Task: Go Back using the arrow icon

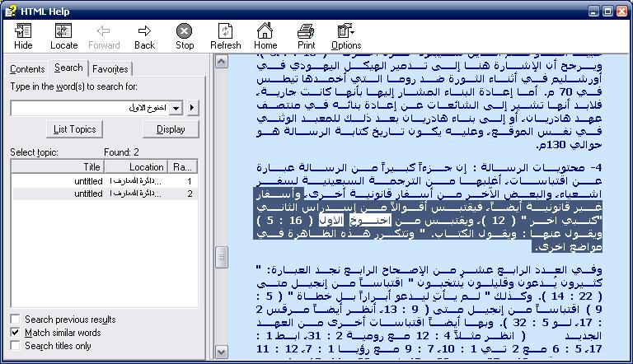Action: tap(144, 31)
